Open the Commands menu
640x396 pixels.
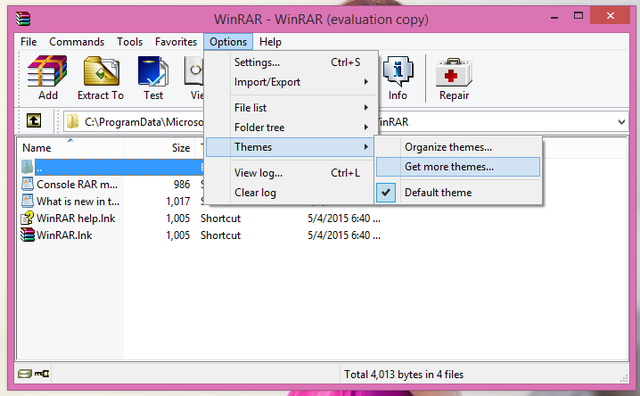click(77, 42)
